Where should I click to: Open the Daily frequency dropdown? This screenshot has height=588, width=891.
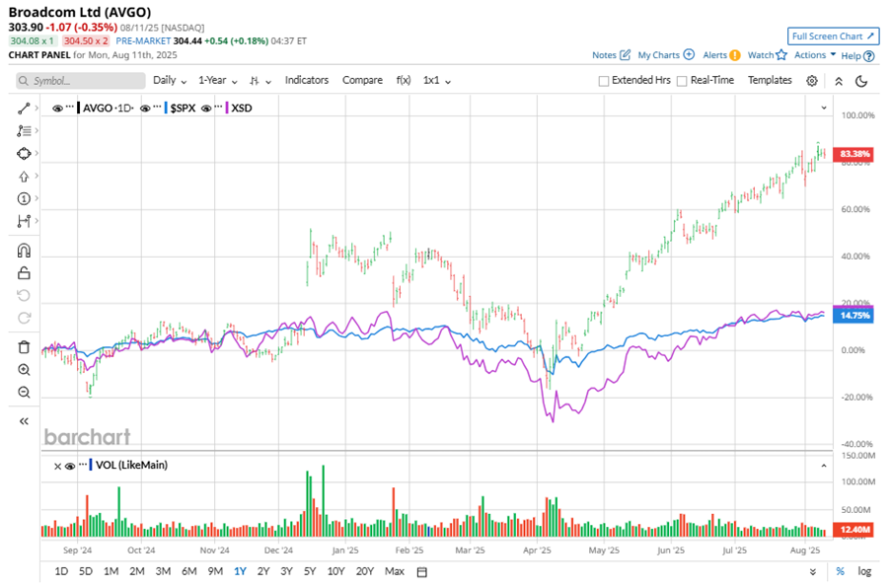pos(170,80)
